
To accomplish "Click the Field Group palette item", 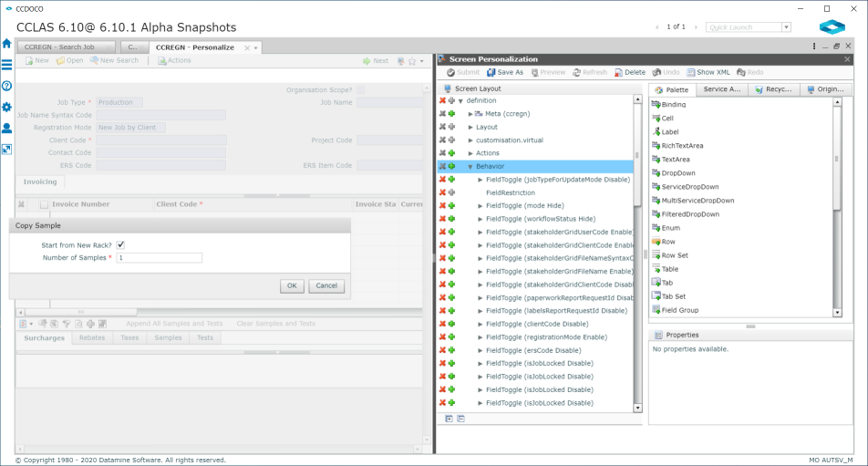I will 676,310.
